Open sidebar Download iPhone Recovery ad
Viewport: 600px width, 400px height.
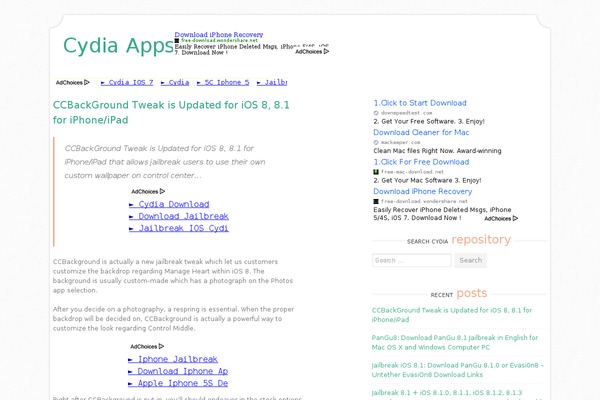point(422,191)
